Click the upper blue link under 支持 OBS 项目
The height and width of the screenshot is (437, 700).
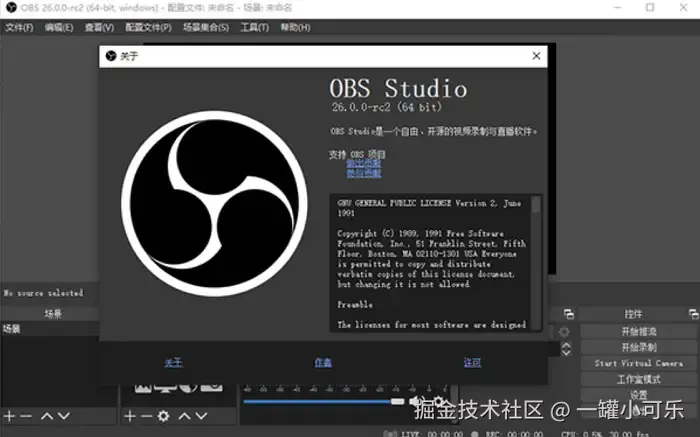pos(364,163)
